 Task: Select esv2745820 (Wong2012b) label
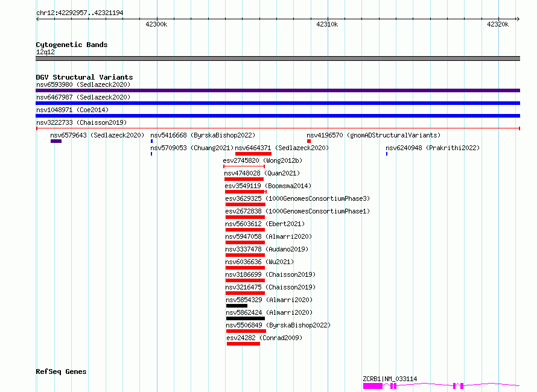tap(262, 160)
